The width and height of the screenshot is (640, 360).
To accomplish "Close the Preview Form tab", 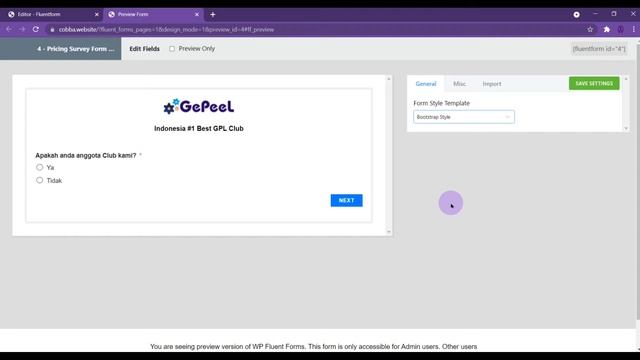I will pyautogui.click(x=197, y=14).
